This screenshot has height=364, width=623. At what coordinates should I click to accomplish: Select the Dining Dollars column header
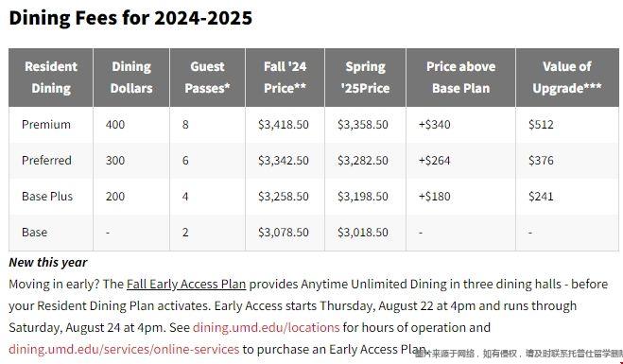point(131,78)
